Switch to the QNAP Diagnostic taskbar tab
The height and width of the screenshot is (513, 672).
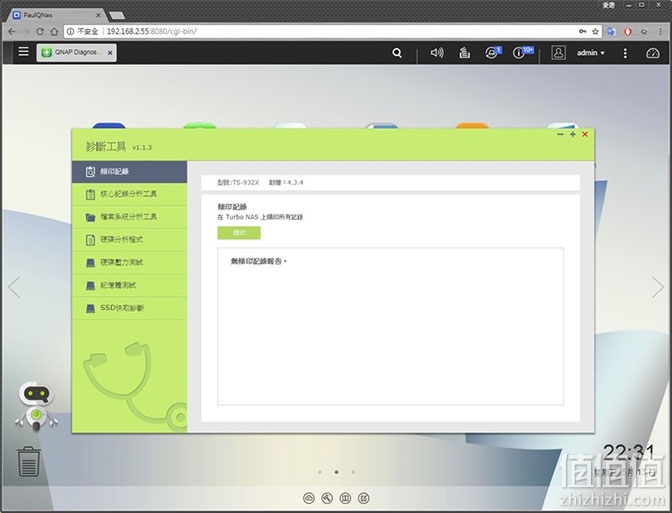(x=76, y=52)
